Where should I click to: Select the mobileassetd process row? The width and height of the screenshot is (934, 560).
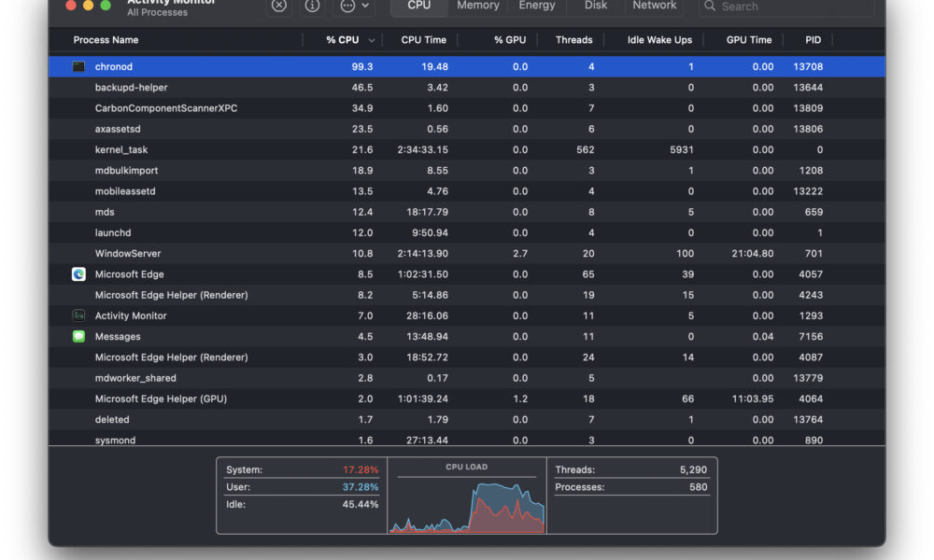coord(466,191)
